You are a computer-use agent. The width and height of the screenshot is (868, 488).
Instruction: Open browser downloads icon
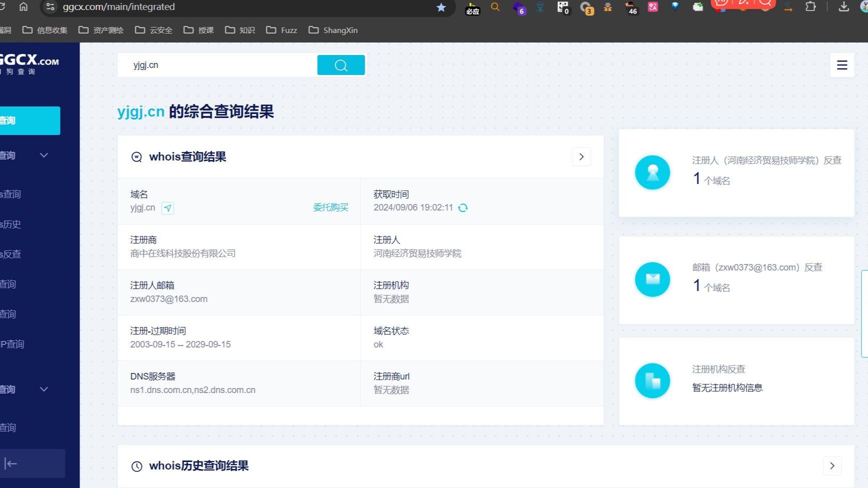point(844,6)
